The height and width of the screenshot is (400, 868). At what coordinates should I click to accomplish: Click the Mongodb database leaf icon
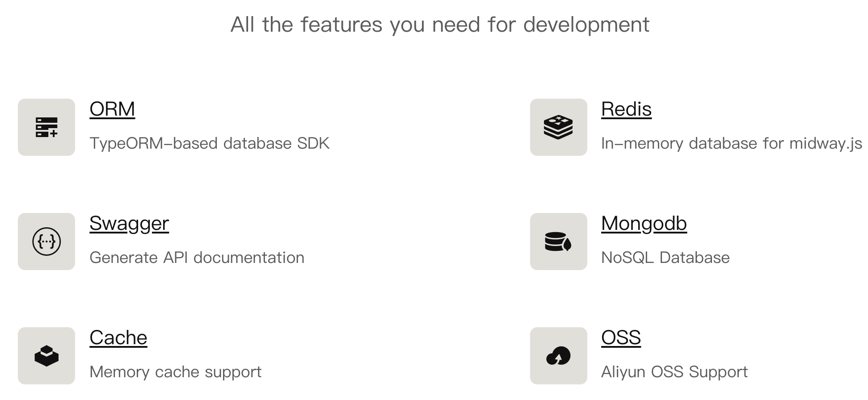558,242
